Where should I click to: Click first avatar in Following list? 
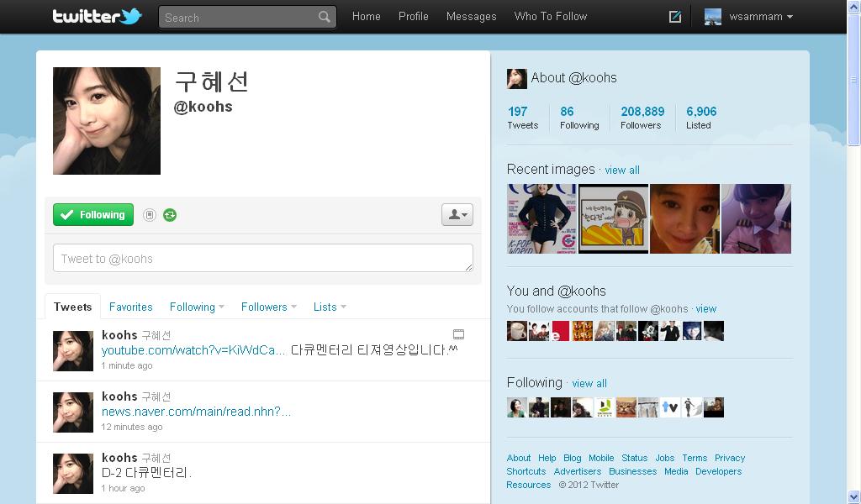(x=517, y=407)
